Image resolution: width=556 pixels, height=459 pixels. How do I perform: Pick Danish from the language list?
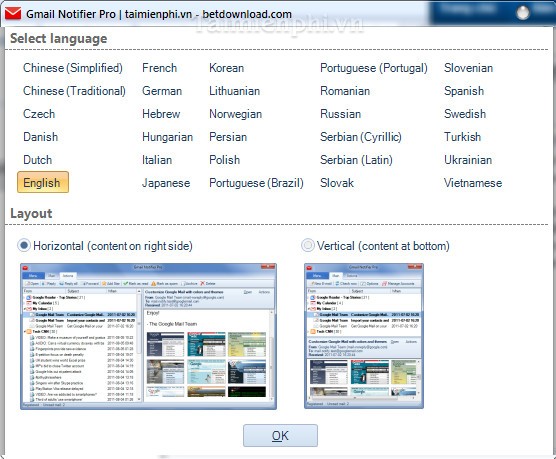pos(40,137)
